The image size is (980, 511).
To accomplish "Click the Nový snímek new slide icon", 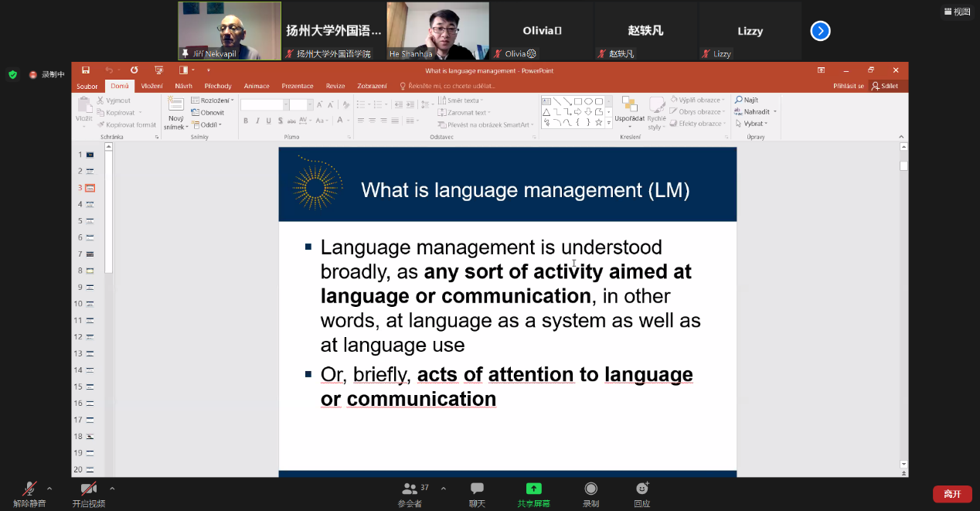I will (x=176, y=105).
